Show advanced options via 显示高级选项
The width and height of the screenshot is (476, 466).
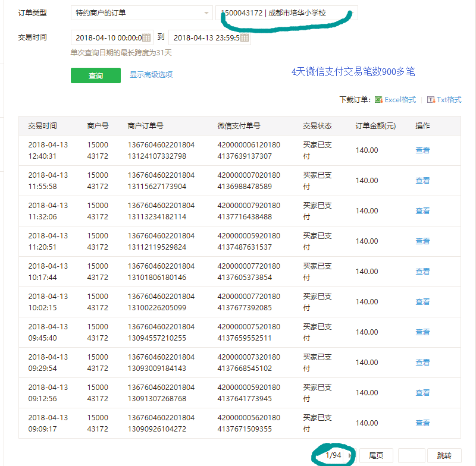151,74
